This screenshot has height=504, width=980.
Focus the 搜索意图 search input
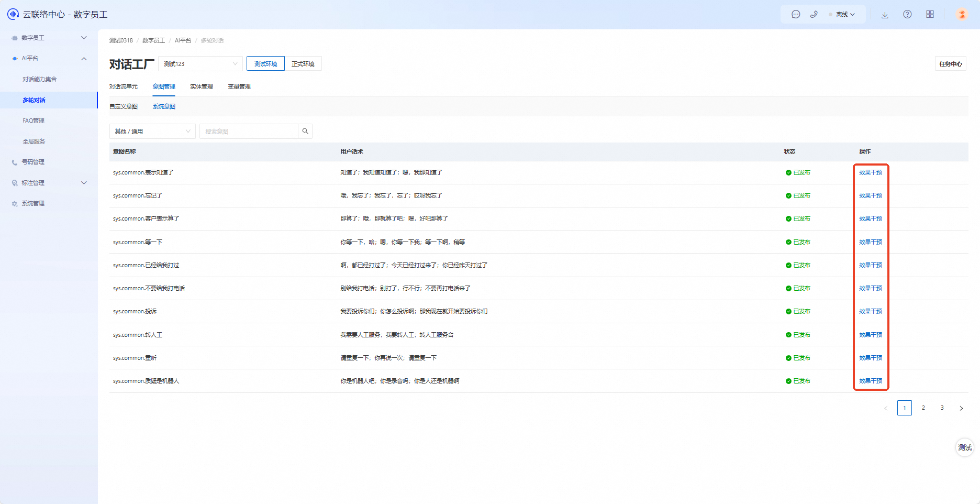pyautogui.click(x=249, y=132)
